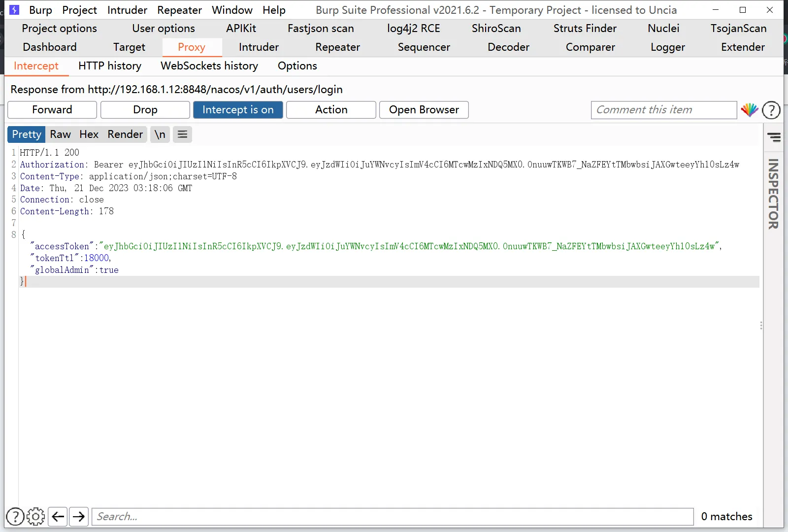Click the Authorization header line
The height and width of the screenshot is (532, 788).
click(x=379, y=165)
